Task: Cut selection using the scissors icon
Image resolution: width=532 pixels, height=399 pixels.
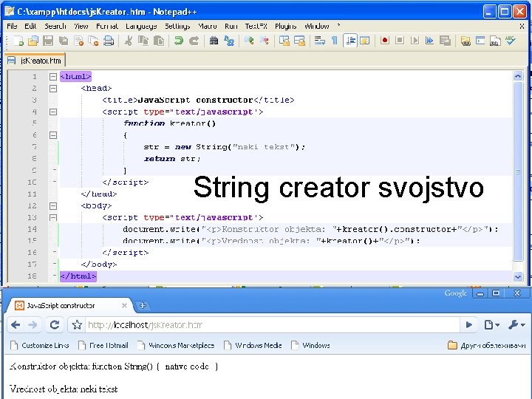Action: pos(129,41)
